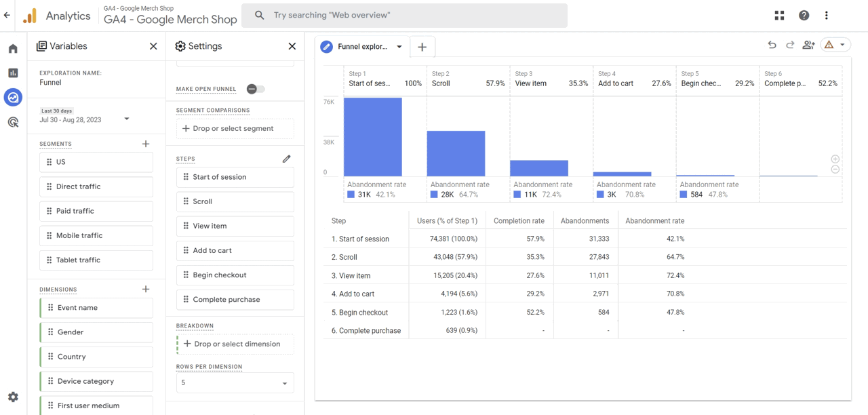Open the Google apps launcher grid
The height and width of the screenshot is (415, 868).
[779, 14]
